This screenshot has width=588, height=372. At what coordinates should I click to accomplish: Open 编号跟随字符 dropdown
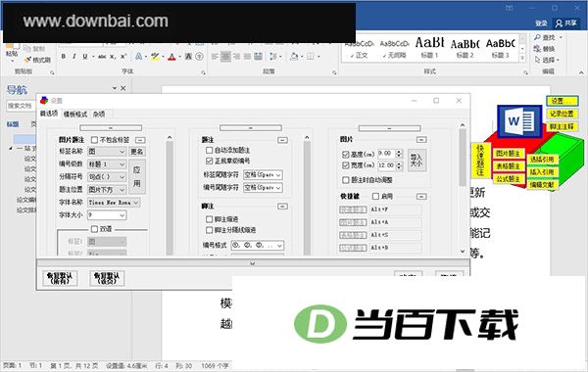pos(263,188)
